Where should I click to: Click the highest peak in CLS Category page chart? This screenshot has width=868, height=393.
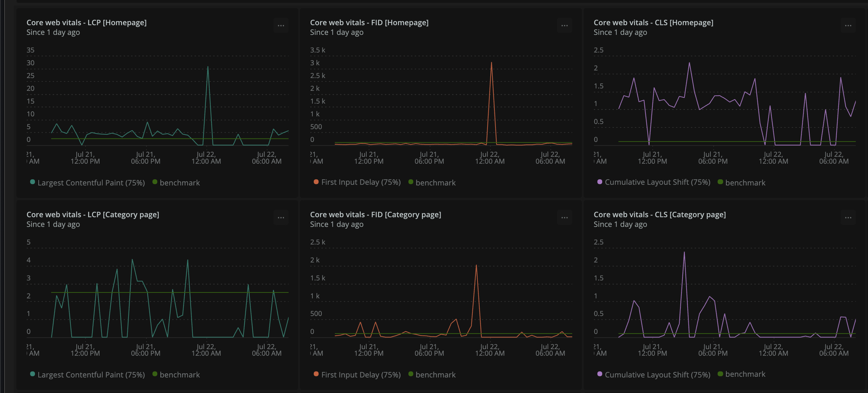tap(684, 253)
